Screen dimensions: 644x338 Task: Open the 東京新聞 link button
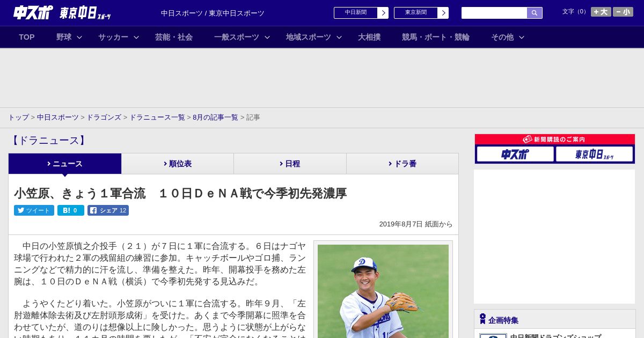pos(416,13)
